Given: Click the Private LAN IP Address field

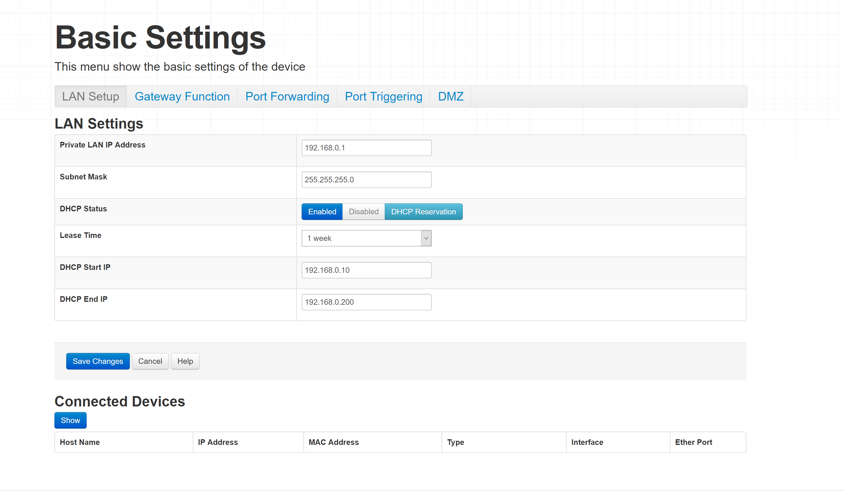Looking at the screenshot, I should (366, 148).
